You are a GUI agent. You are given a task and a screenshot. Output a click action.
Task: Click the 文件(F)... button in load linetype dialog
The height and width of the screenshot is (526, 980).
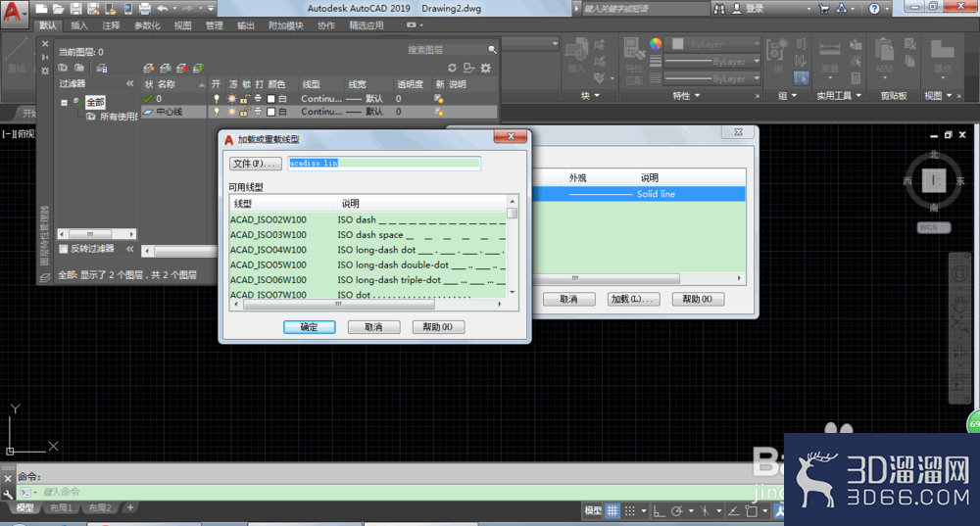(x=256, y=164)
